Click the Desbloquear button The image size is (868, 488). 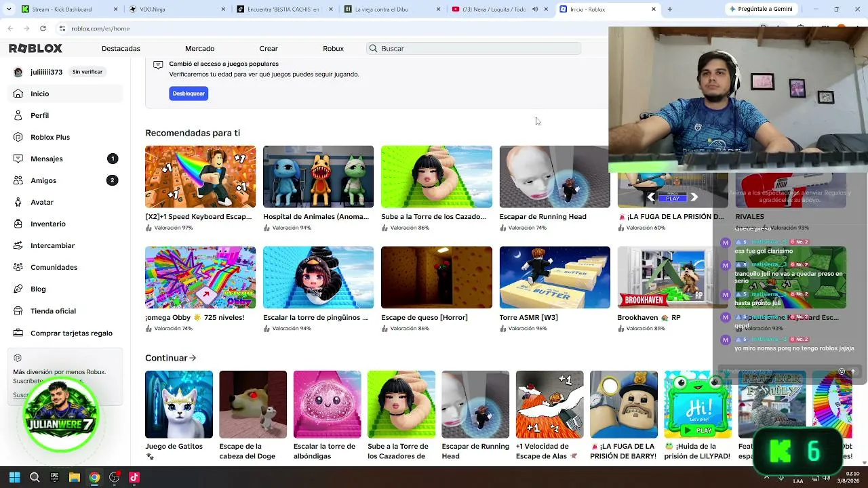[189, 94]
